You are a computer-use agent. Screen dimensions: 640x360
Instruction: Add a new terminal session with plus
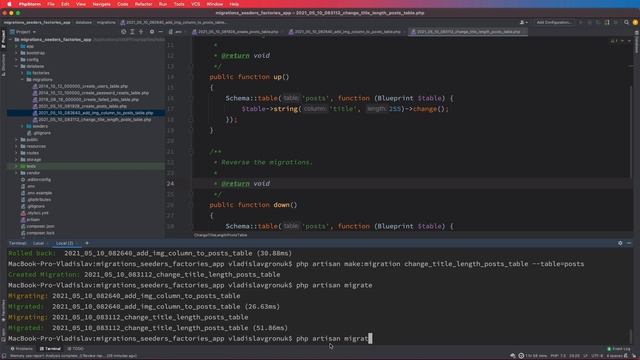pyautogui.click(x=87, y=243)
